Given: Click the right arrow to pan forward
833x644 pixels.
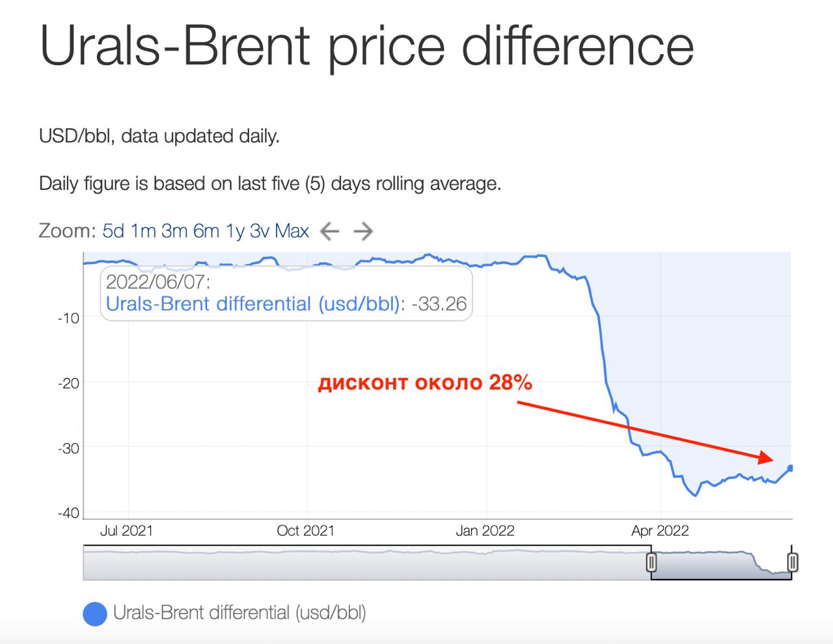Looking at the screenshot, I should click(363, 231).
